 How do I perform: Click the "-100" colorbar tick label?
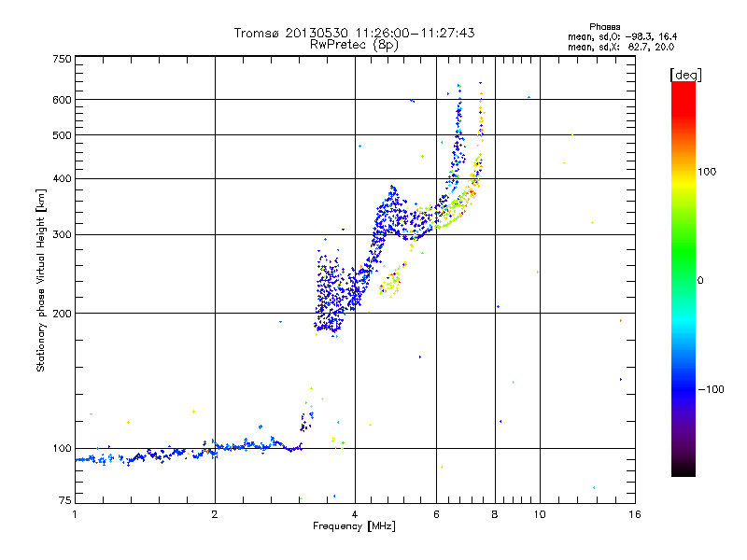tap(711, 389)
